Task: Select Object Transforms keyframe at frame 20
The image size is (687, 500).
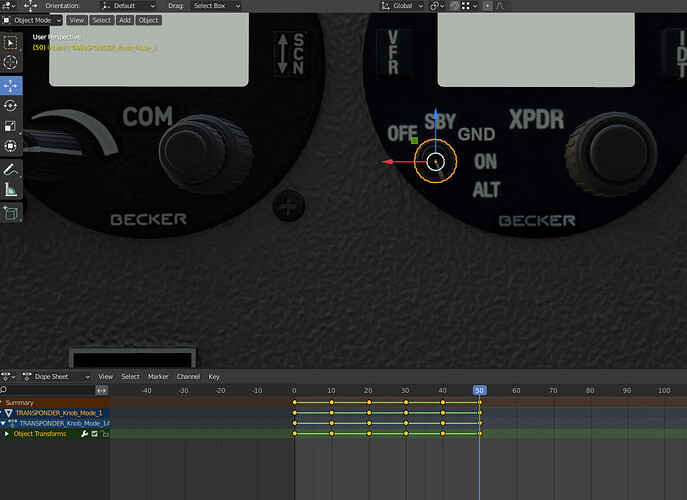Action: point(369,433)
